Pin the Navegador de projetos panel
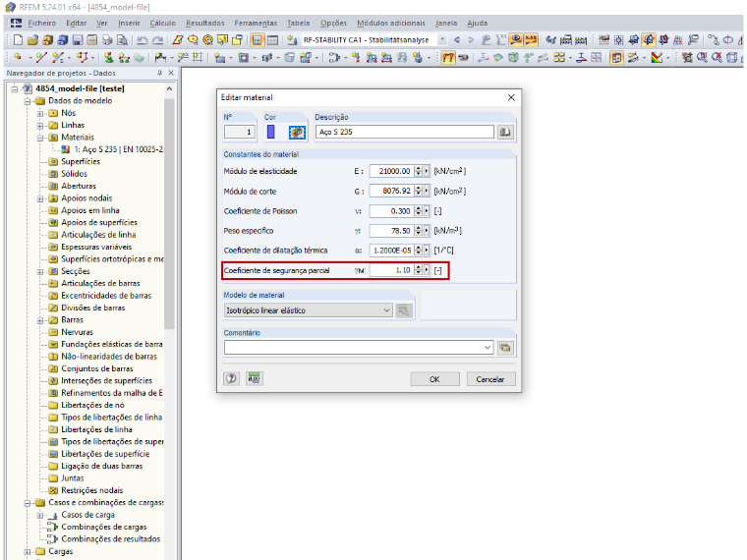Image resolution: width=747 pixels, height=560 pixels. coord(159,73)
